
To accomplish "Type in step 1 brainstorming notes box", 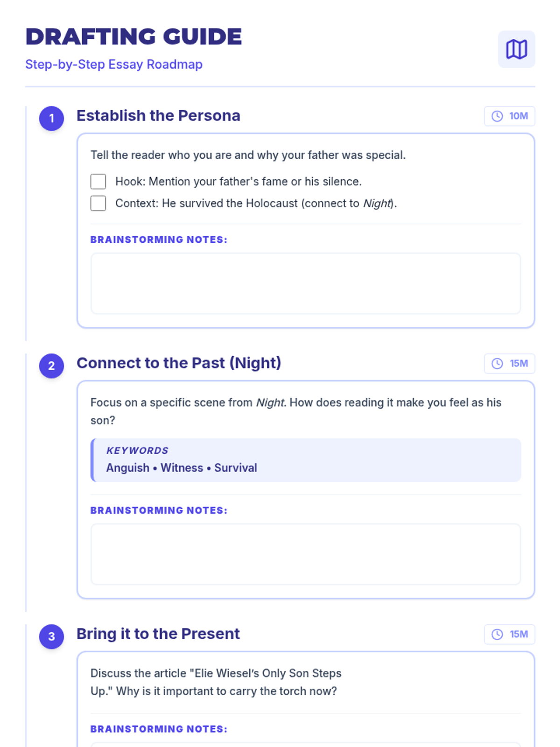I will [306, 283].
